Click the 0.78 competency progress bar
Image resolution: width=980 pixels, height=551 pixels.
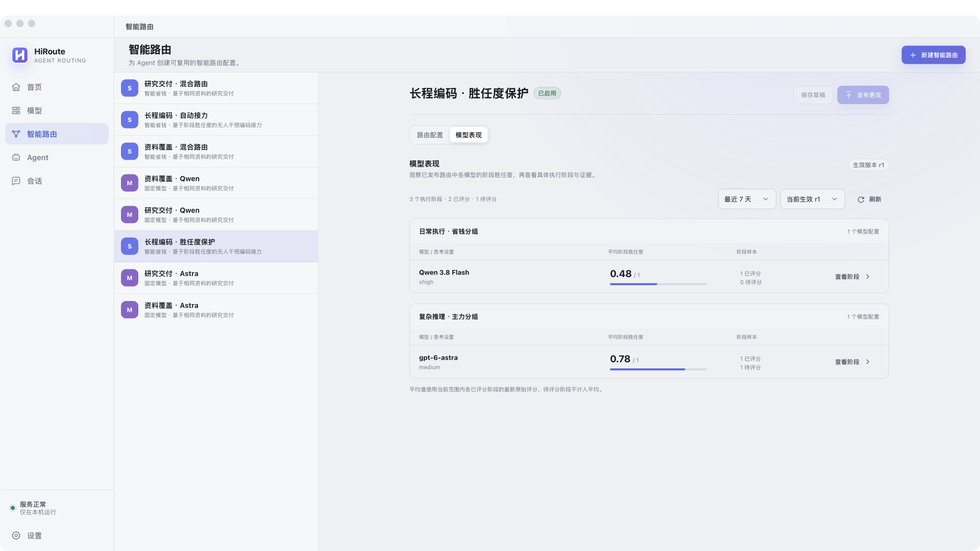[x=658, y=369]
